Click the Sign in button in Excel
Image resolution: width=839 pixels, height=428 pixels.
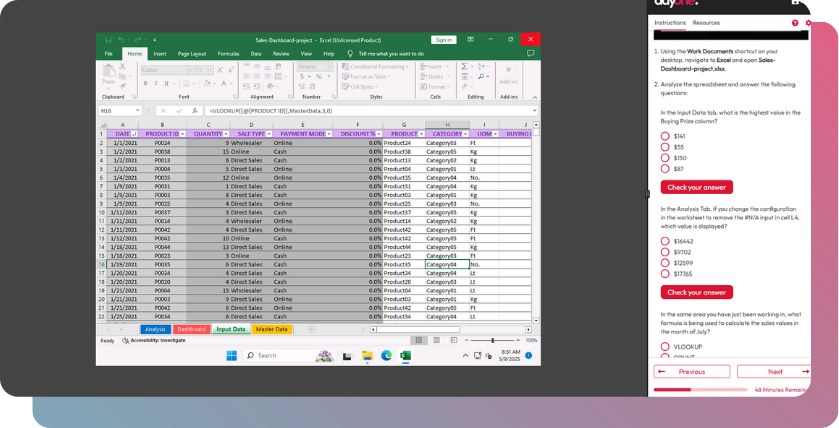(444, 40)
